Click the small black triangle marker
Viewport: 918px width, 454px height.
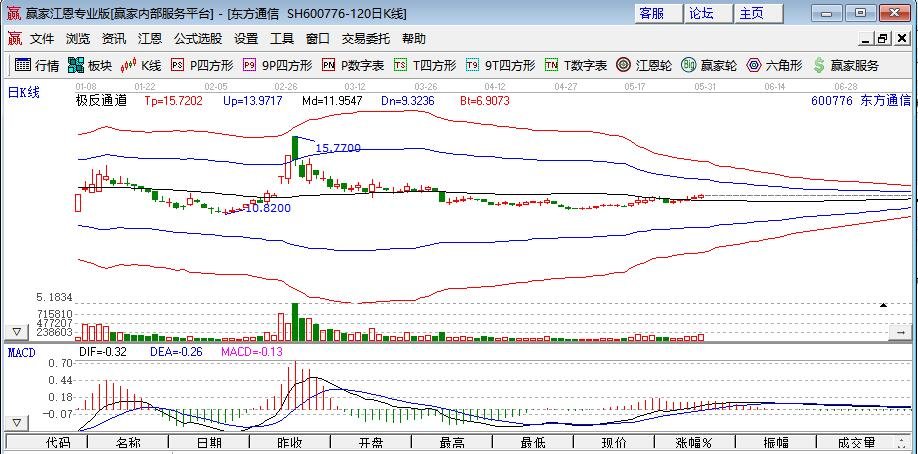883,305
